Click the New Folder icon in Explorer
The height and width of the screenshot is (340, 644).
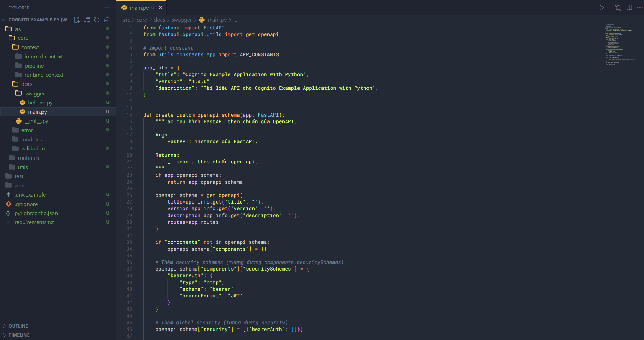(87, 20)
